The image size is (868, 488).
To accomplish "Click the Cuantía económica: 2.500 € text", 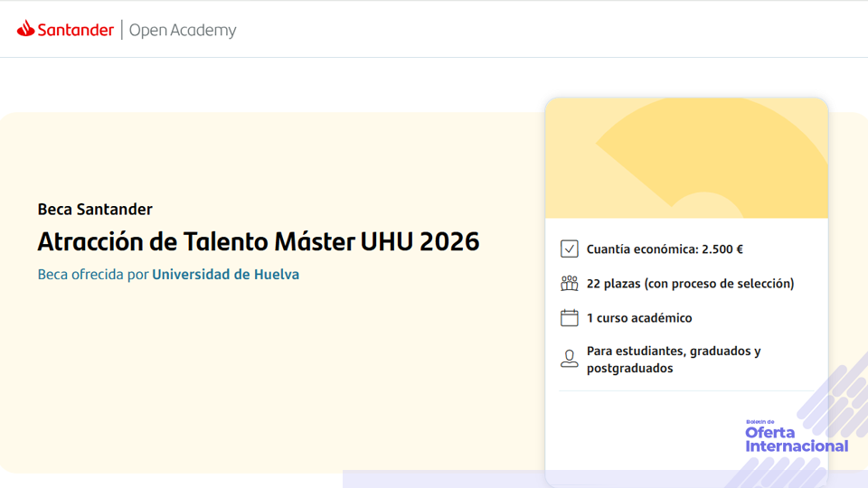I will 665,249.
